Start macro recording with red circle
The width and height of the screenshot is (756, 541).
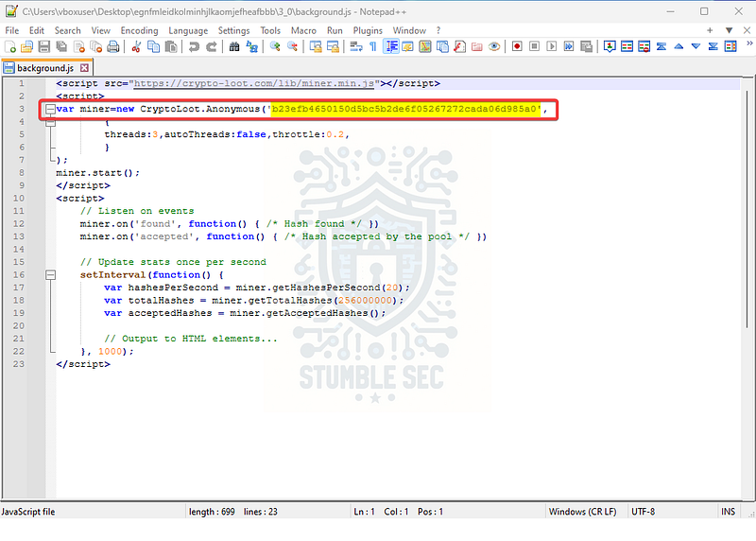(x=517, y=46)
